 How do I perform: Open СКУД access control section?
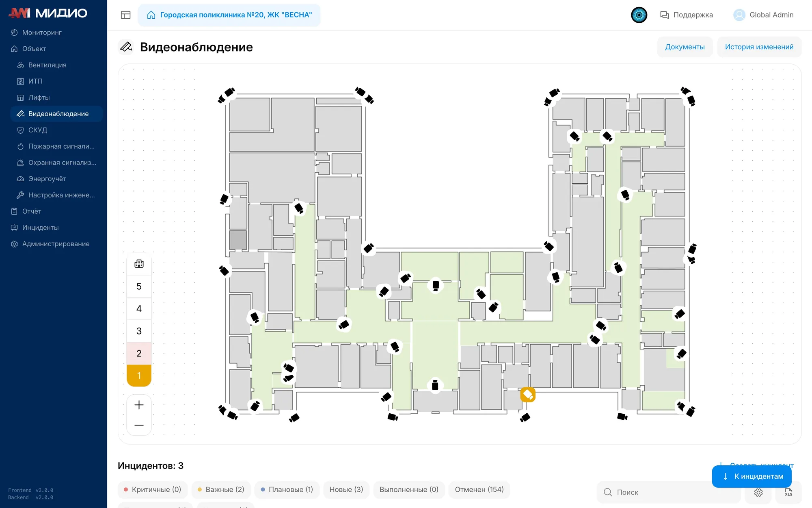tap(38, 130)
